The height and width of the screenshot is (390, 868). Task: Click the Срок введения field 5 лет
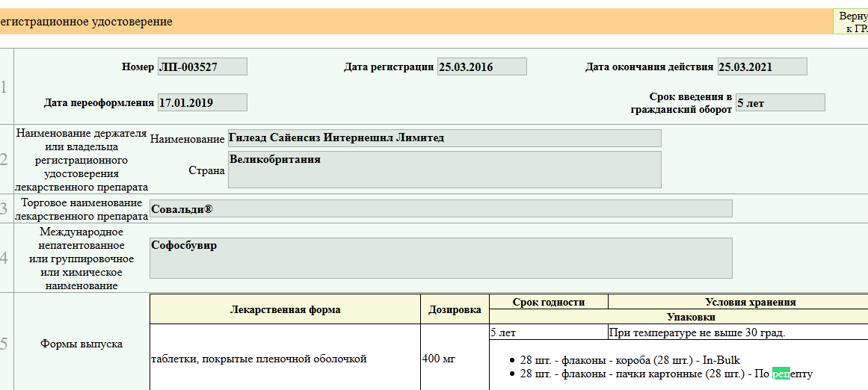point(780,102)
